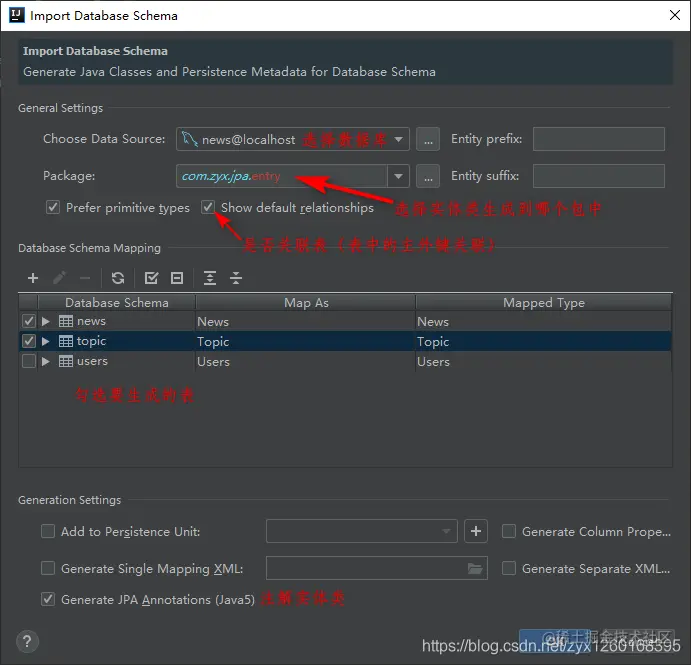Image resolution: width=691 pixels, height=665 pixels.
Task: Click the Mapped Type column header
Action: tap(544, 303)
